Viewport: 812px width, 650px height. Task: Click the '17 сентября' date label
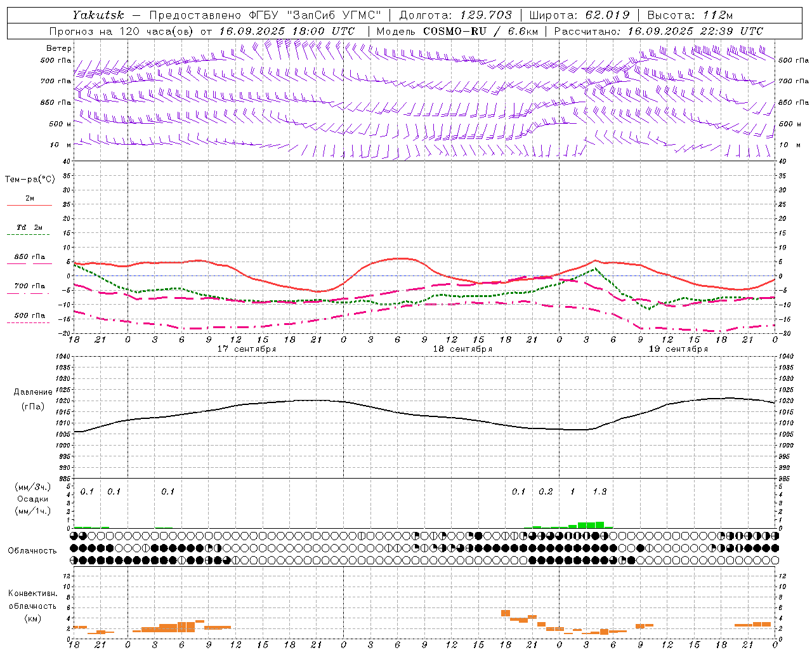(247, 349)
